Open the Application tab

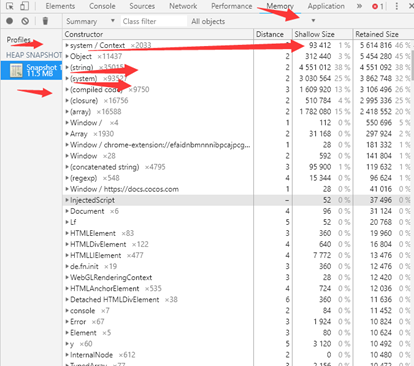tap(326, 6)
